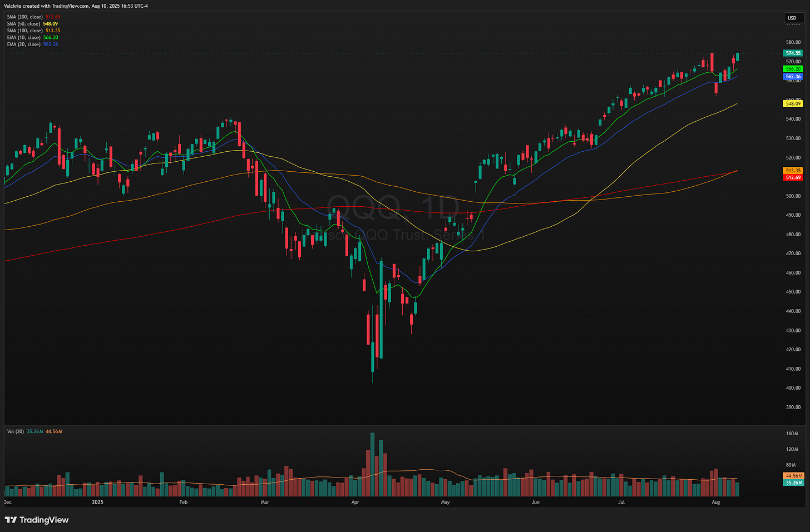Click the Vol (20) indicator legend
The height and width of the screenshot is (532, 810).
coord(34,431)
